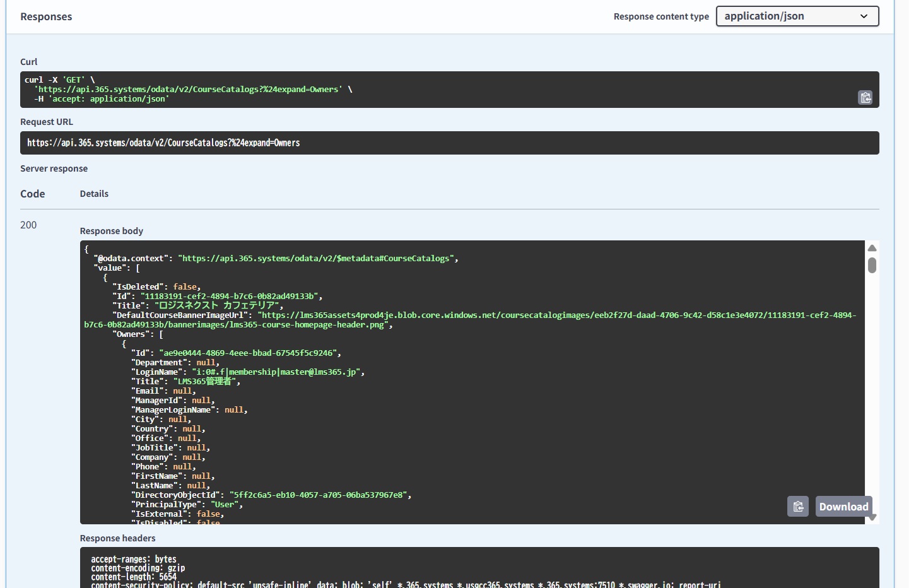Click the accept-ranges: bytes header line
The height and width of the screenshot is (588, 909).
tap(134, 559)
